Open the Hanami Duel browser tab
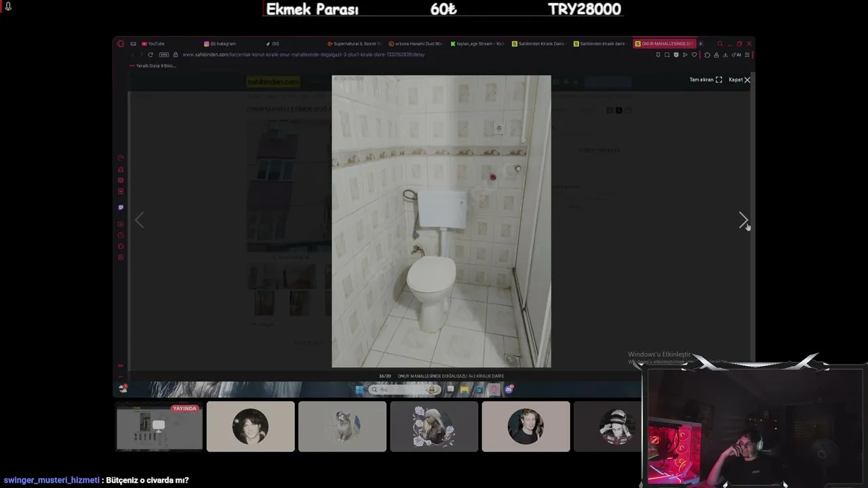 click(x=416, y=44)
